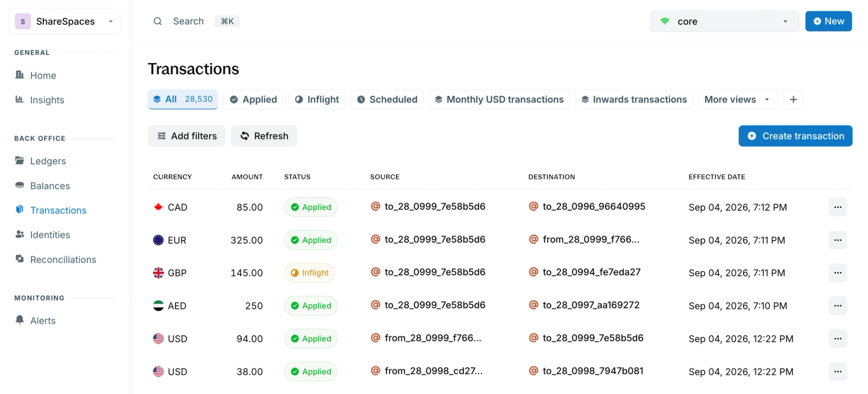Screen dimensions: 868x394
Task: Click the Inflight status badge on GBP row
Action: (310, 273)
